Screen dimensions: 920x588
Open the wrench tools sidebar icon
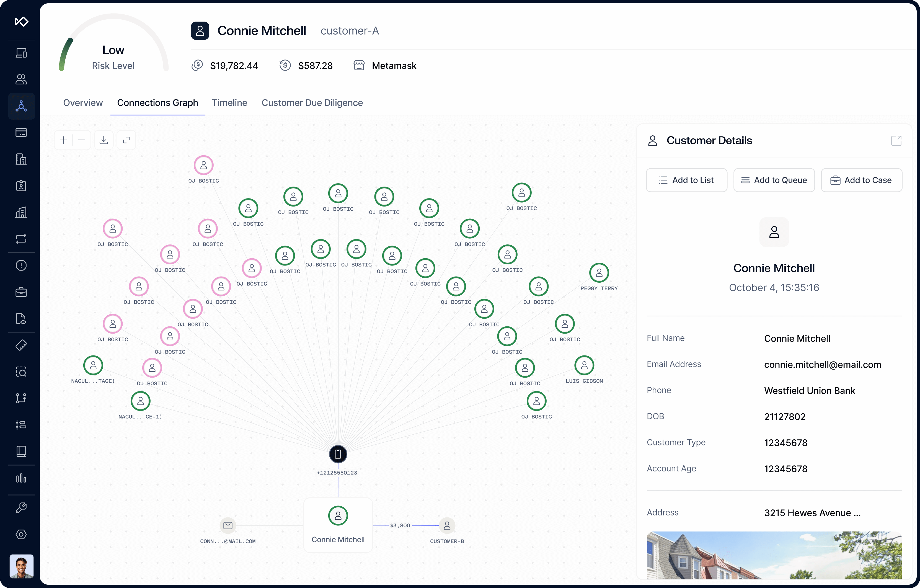tap(21, 508)
